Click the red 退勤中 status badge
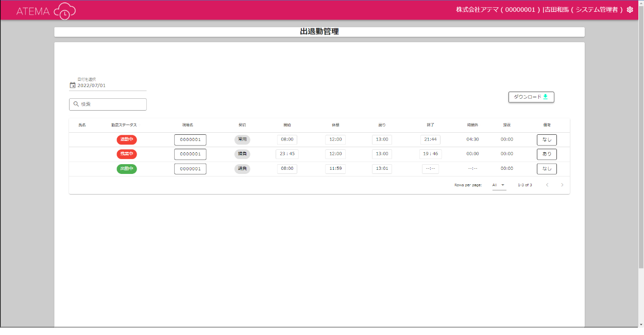This screenshot has height=335, width=644. click(127, 139)
